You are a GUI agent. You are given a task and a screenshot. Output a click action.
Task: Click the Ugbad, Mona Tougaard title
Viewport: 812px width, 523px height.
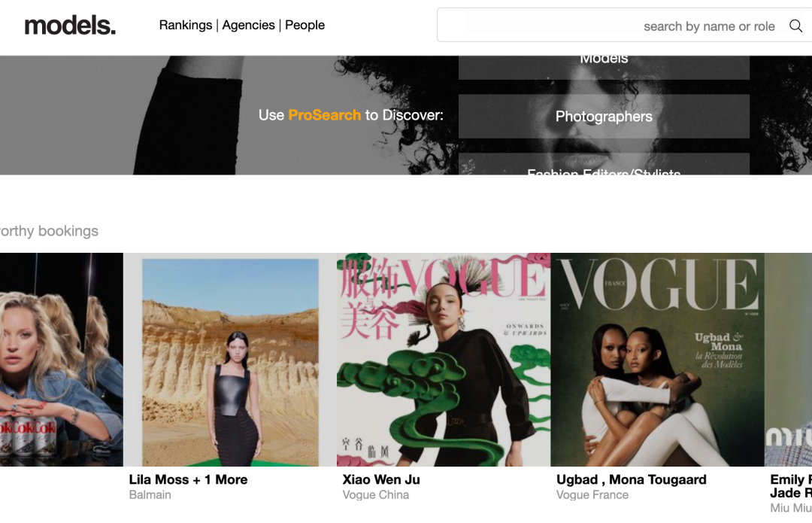632,479
